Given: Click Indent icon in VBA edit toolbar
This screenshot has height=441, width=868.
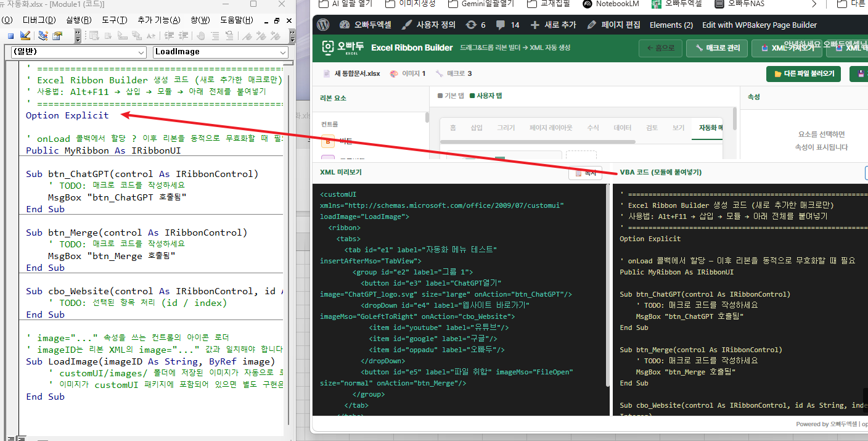Looking at the screenshot, I should 169,36.
